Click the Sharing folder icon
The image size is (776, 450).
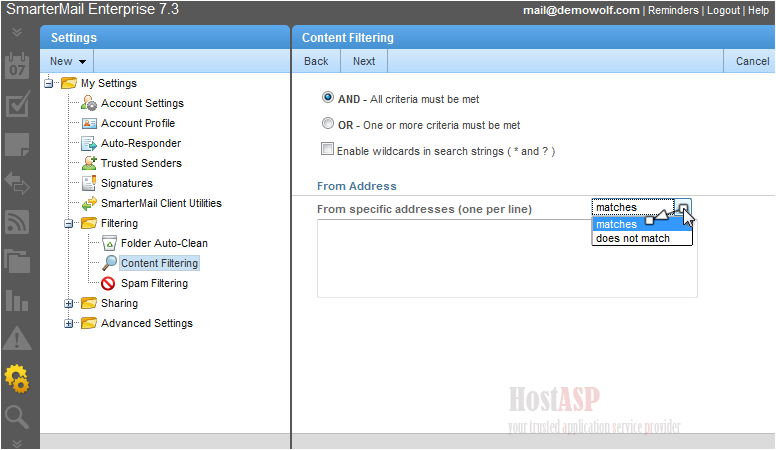[89, 303]
